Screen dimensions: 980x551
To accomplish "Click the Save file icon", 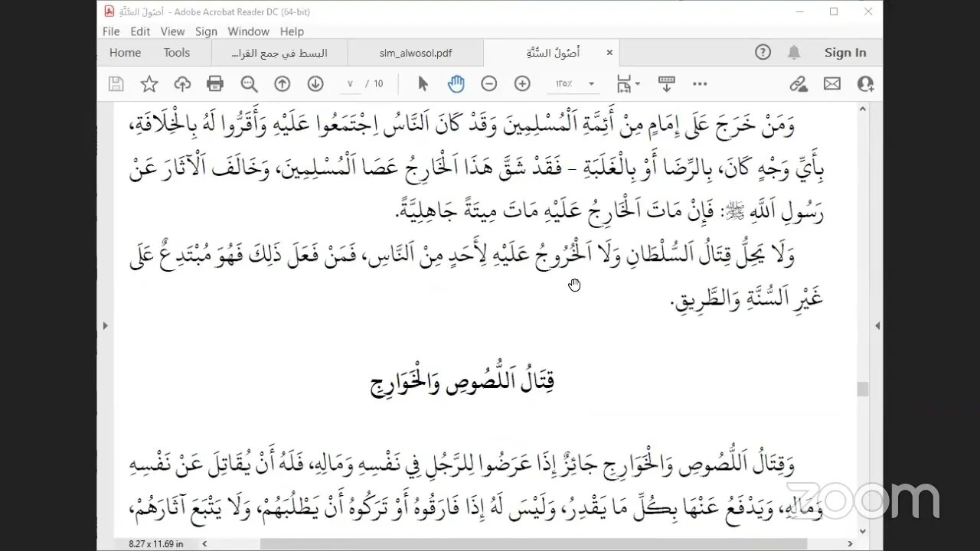I will (x=116, y=84).
